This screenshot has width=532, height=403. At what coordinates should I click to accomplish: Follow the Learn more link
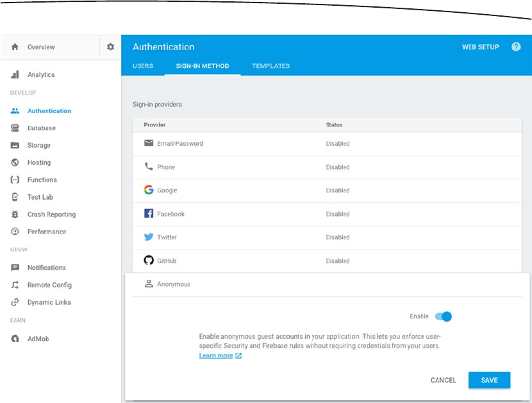click(x=216, y=356)
